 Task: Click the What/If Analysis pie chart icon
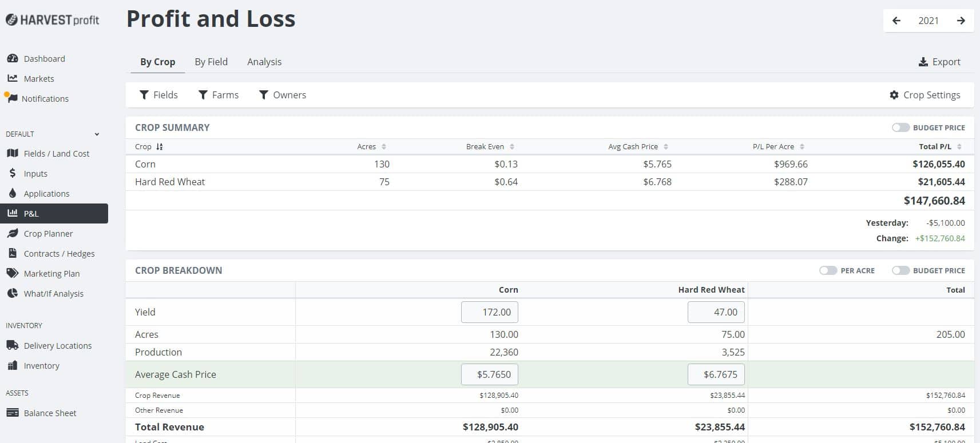pos(12,294)
